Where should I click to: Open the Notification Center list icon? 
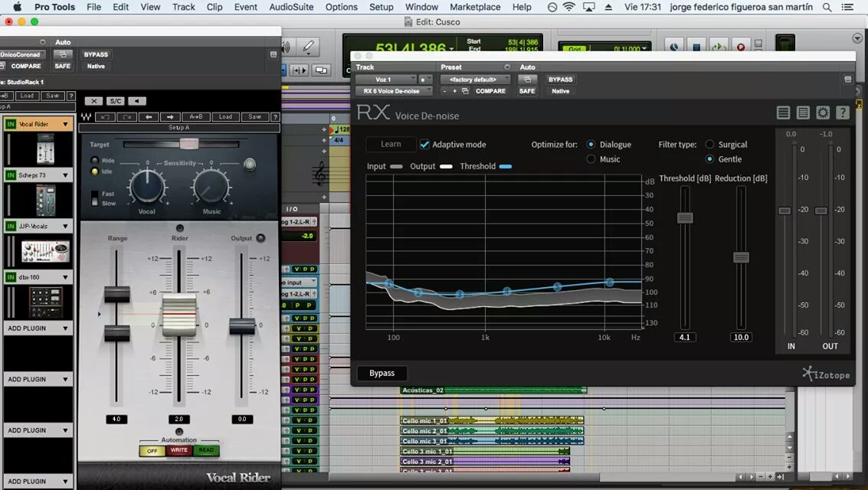pyautogui.click(x=847, y=7)
